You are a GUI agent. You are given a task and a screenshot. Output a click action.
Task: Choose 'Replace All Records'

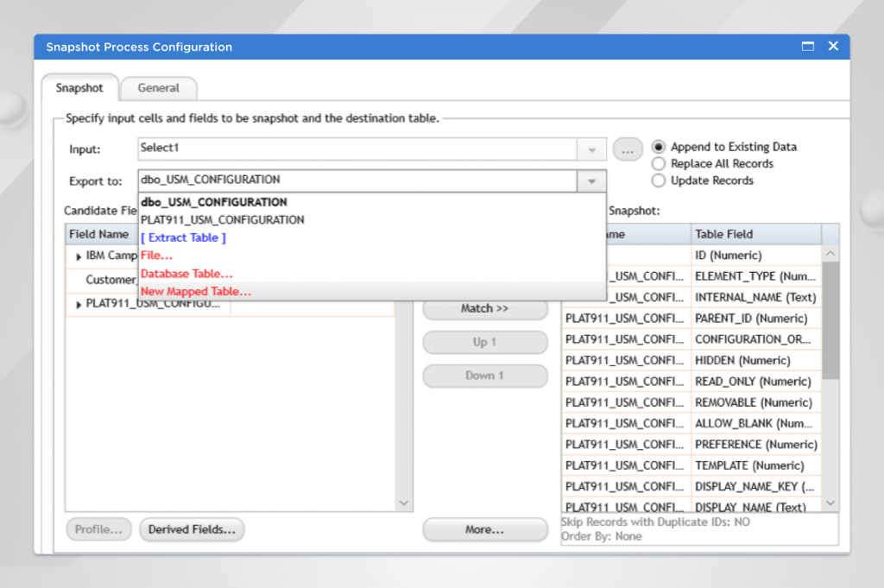click(658, 163)
